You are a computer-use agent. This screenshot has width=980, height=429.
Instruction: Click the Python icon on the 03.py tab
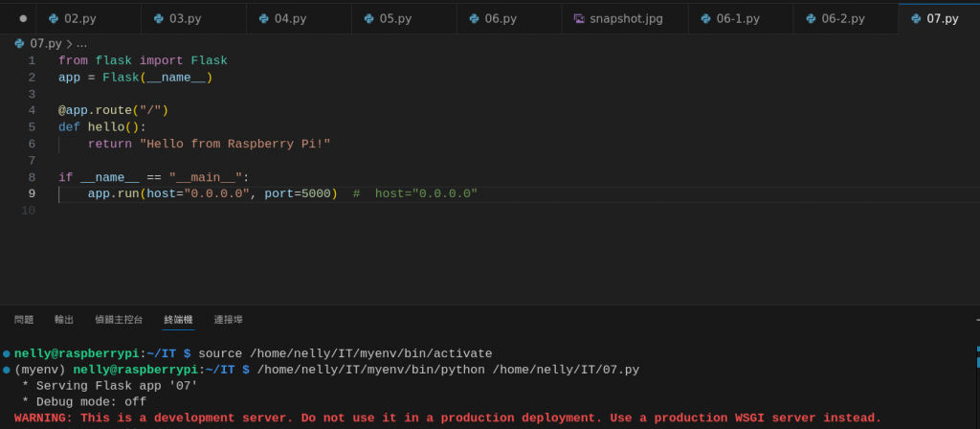[159, 18]
